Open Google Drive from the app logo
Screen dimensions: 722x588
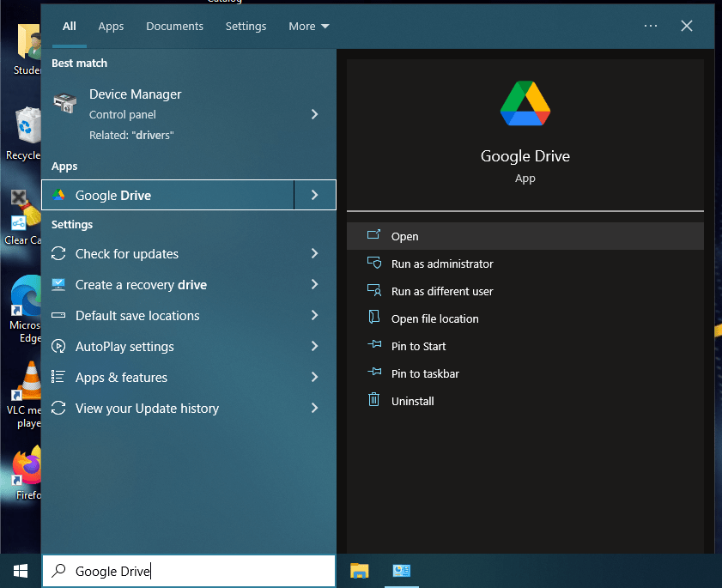coord(525,103)
